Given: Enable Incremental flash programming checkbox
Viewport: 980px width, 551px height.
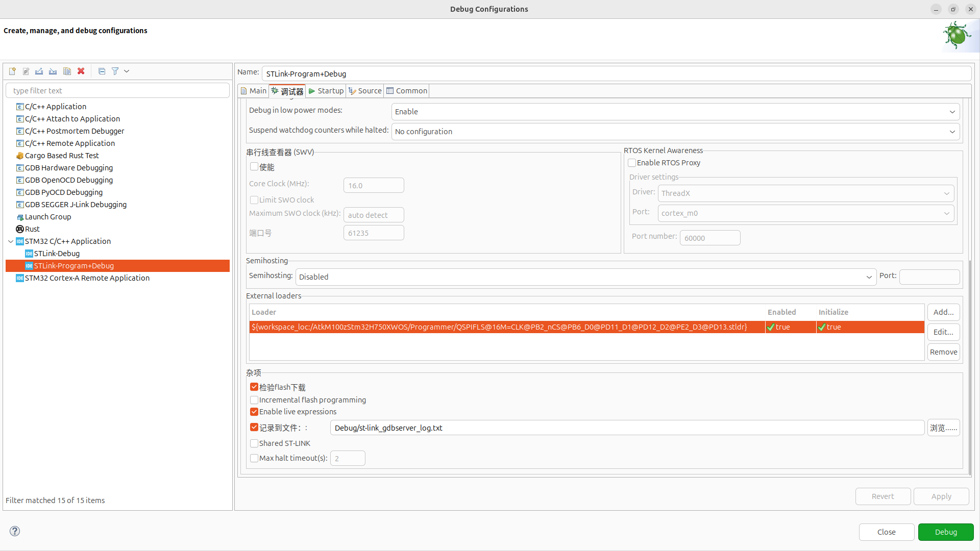Looking at the screenshot, I should coord(254,400).
